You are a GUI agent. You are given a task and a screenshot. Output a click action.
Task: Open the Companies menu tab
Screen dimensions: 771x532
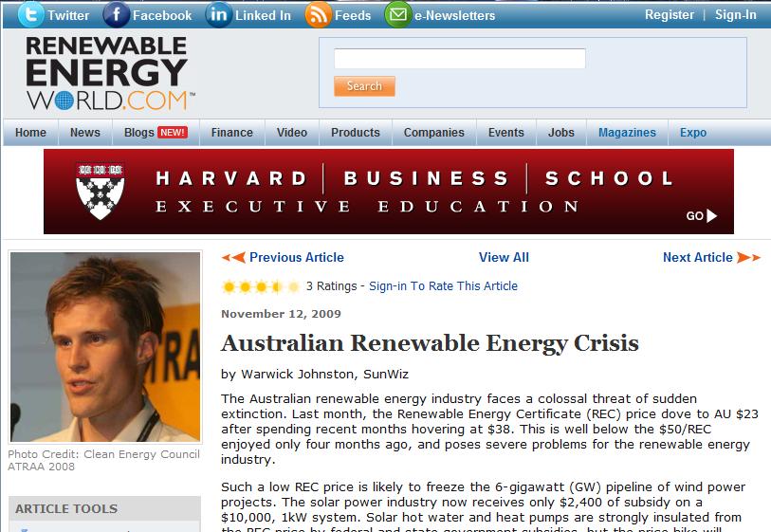pos(434,132)
